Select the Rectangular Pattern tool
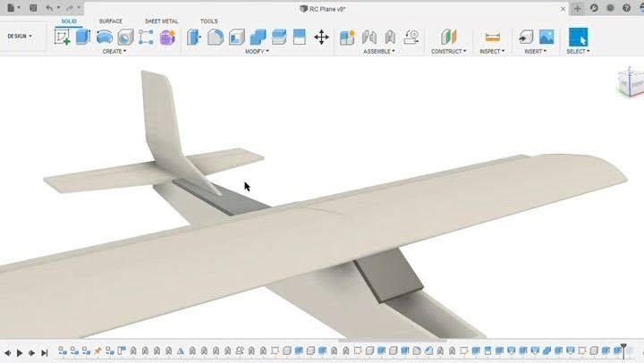 (x=146, y=37)
